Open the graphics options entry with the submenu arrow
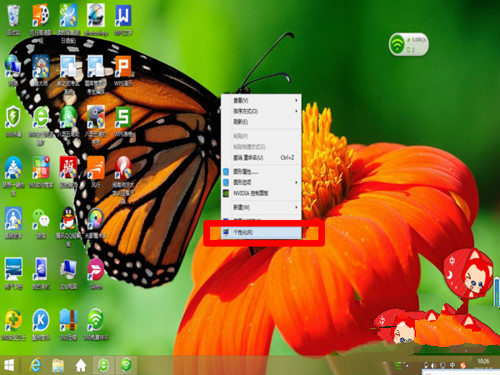Image resolution: width=500 pixels, height=375 pixels. (x=261, y=182)
